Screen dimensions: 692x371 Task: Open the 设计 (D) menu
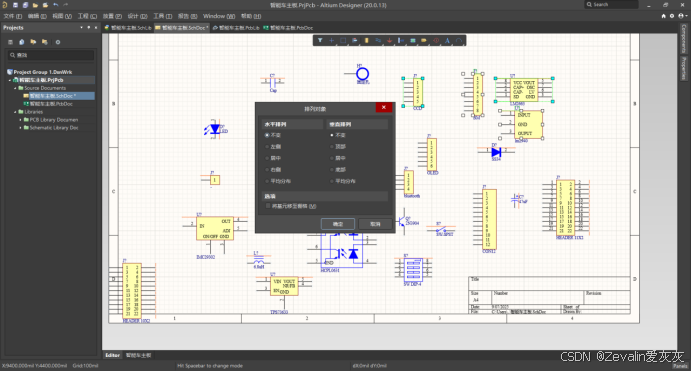[x=137, y=16]
